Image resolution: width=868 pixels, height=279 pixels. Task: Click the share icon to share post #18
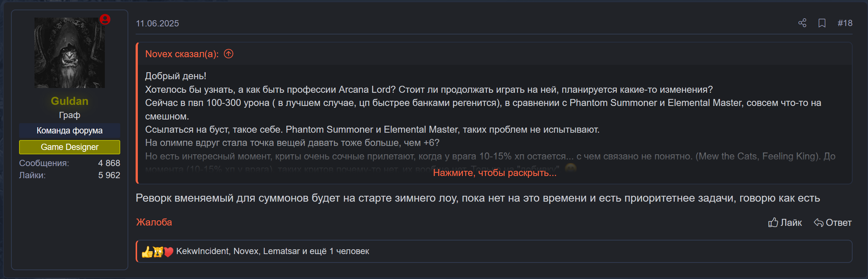click(802, 23)
